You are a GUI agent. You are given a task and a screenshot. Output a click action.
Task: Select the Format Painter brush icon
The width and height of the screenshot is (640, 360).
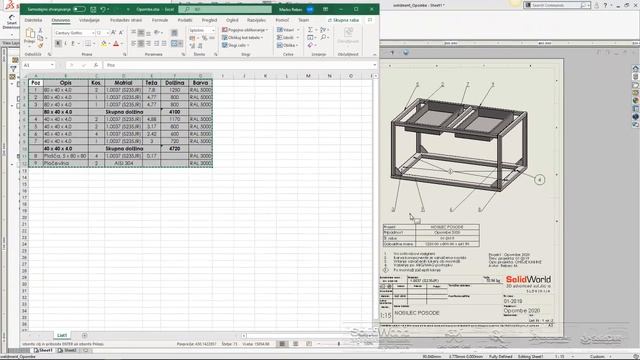click(40, 45)
